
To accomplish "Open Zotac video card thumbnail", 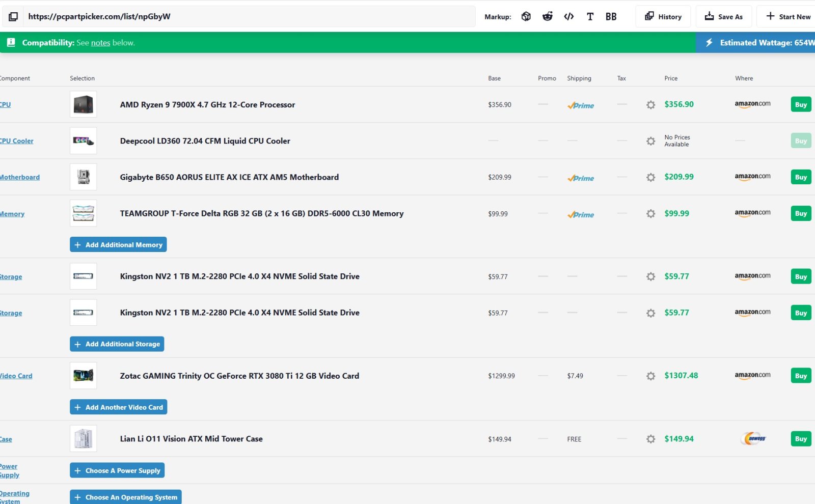I will (83, 376).
